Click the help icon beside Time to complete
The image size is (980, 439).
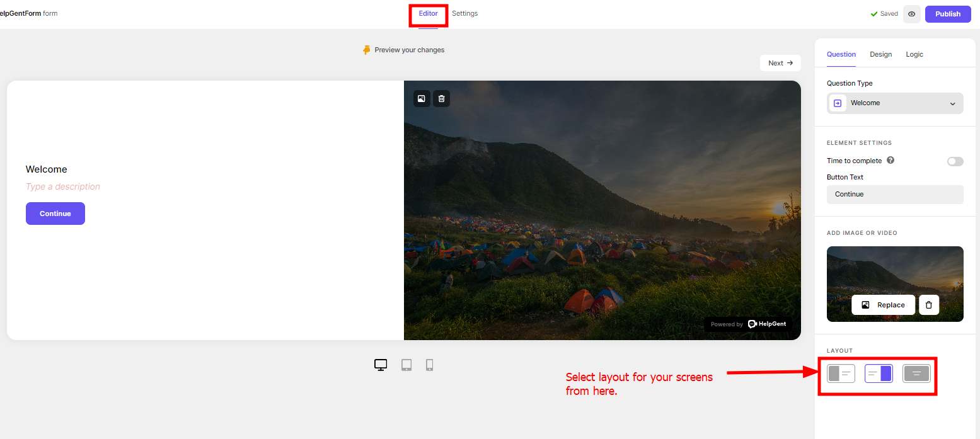tap(891, 160)
